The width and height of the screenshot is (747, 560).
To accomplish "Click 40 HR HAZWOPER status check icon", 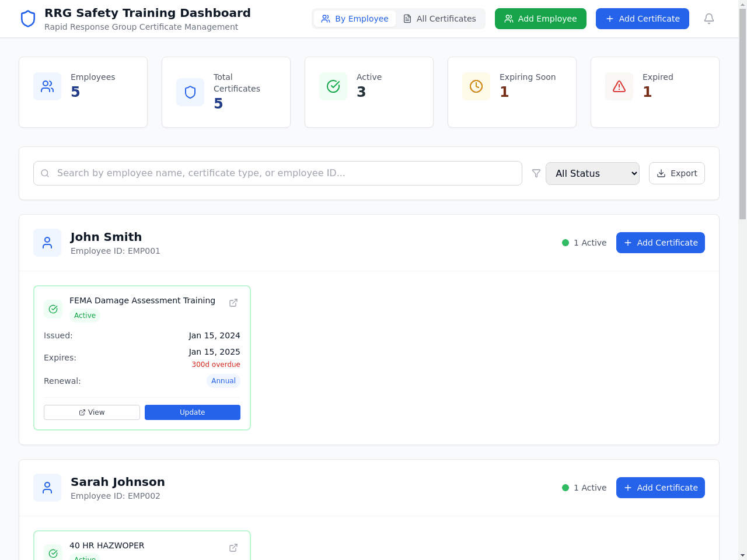I will click(53, 553).
